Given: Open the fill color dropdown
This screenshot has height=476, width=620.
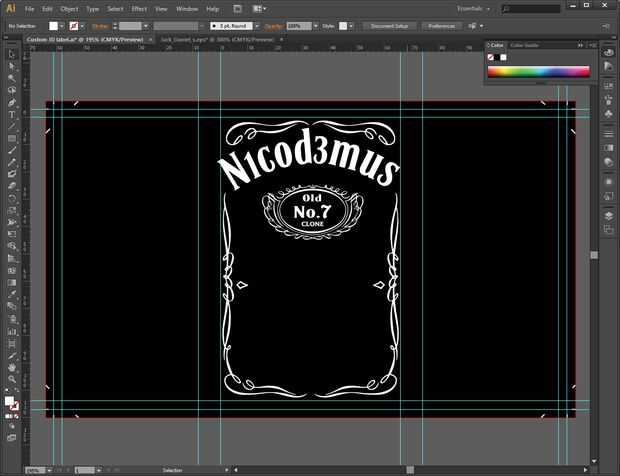Looking at the screenshot, I should [x=62, y=26].
